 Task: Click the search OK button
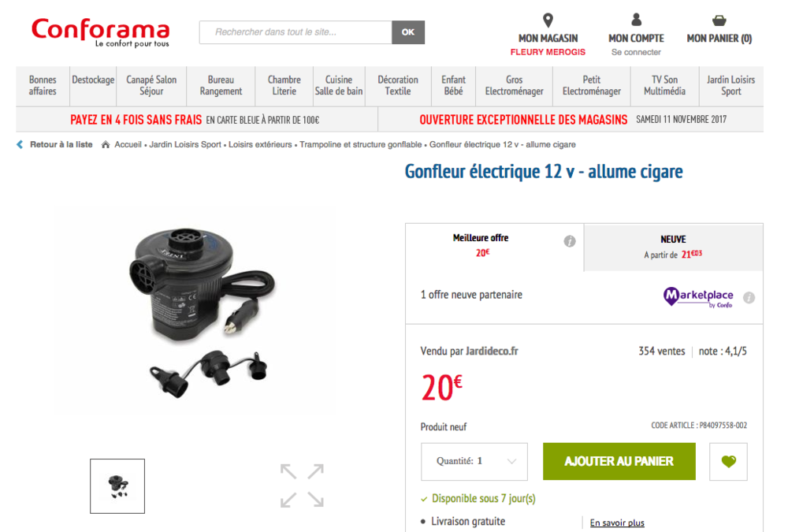[x=408, y=32]
